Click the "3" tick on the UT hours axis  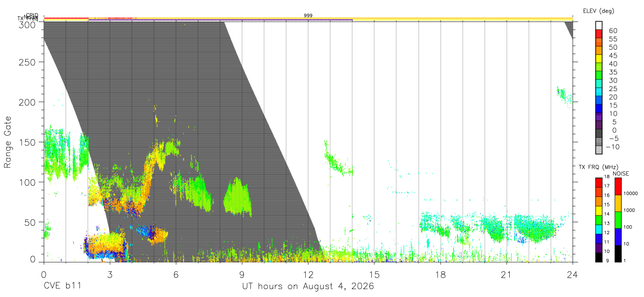click(110, 274)
